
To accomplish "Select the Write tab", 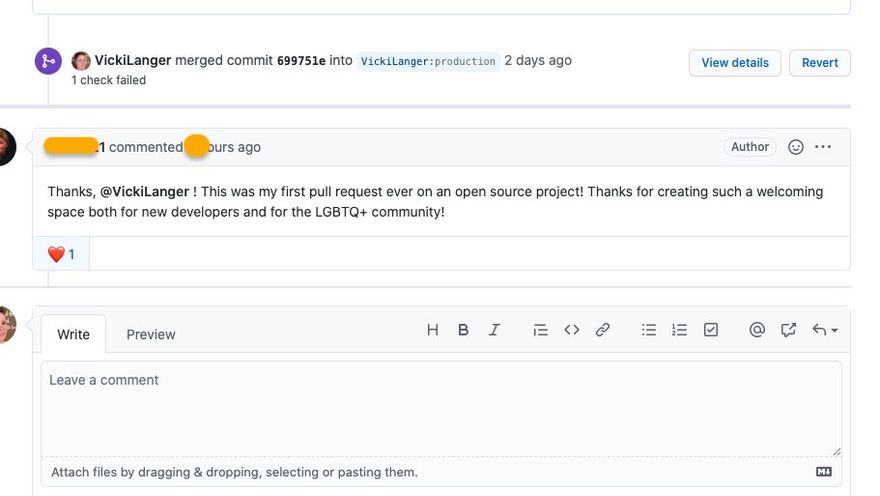I will pos(74,334).
